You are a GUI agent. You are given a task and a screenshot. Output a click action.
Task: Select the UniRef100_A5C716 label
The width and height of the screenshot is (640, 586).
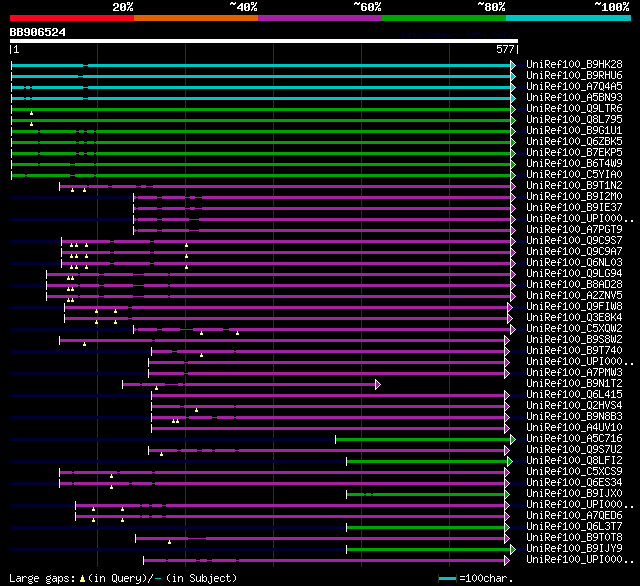pos(574,439)
